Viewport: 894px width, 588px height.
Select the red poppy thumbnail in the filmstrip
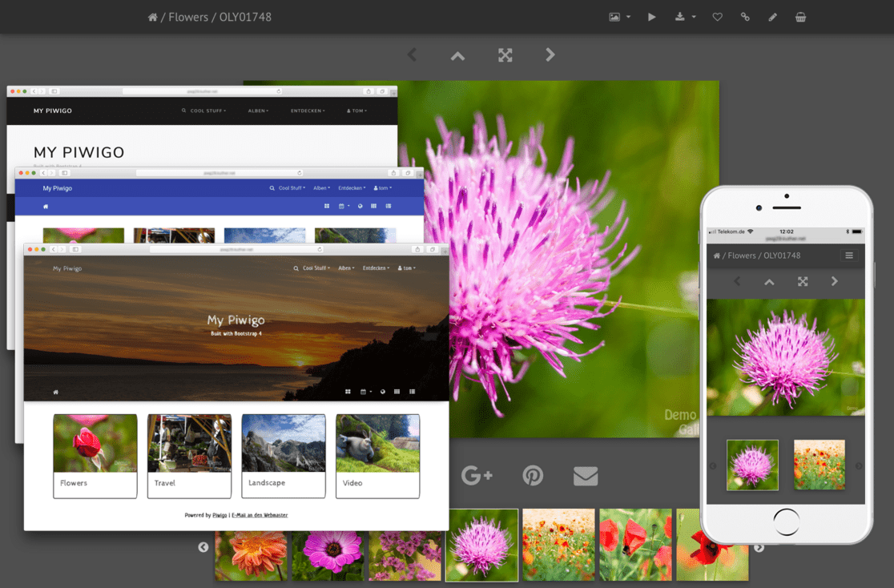pos(635,545)
